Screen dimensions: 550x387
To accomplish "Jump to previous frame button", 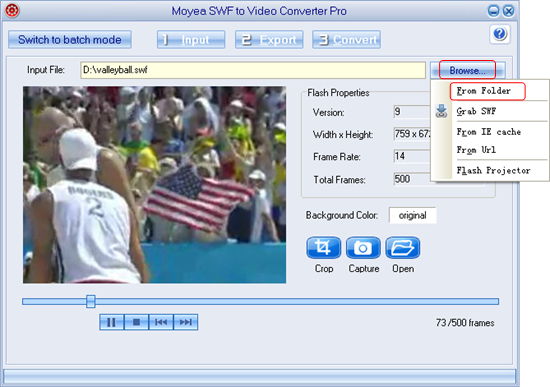I will [161, 322].
